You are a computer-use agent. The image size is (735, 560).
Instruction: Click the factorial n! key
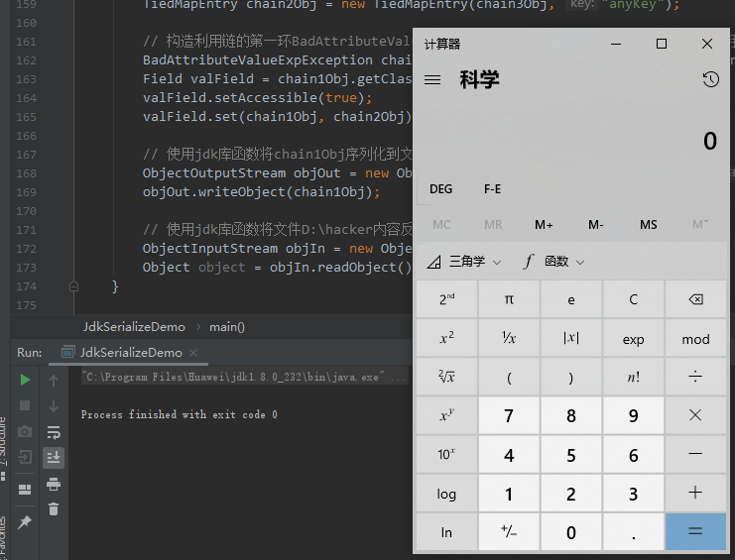(x=633, y=377)
